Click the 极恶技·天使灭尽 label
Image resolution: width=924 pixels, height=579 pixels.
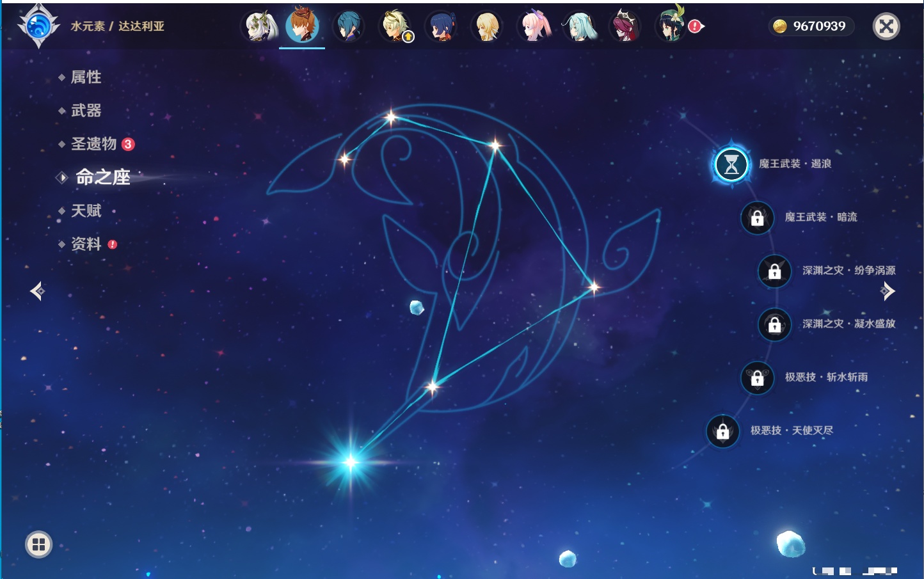coord(792,430)
